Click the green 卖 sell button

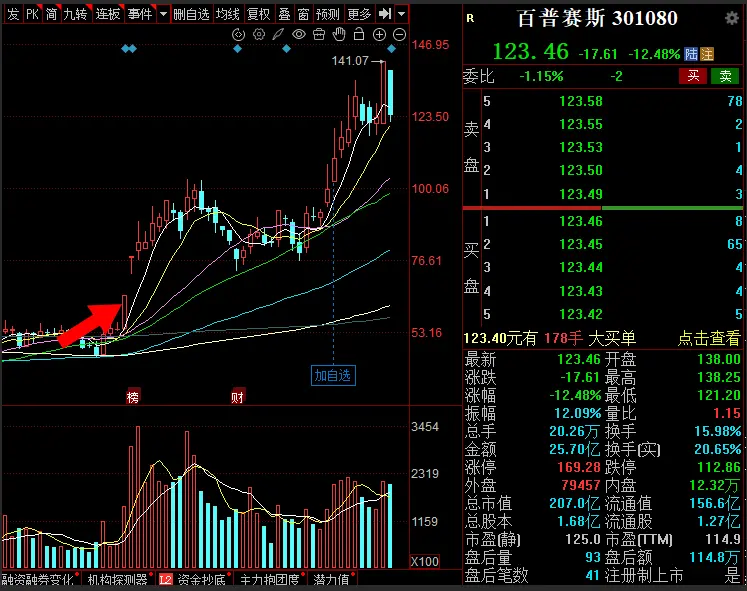tap(725, 76)
